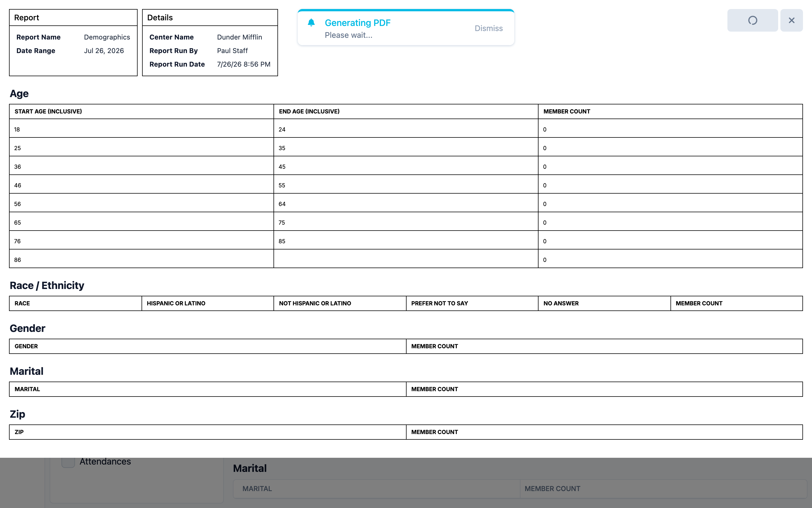812x508 pixels.
Task: Click the loading spinner button
Action: 752,21
